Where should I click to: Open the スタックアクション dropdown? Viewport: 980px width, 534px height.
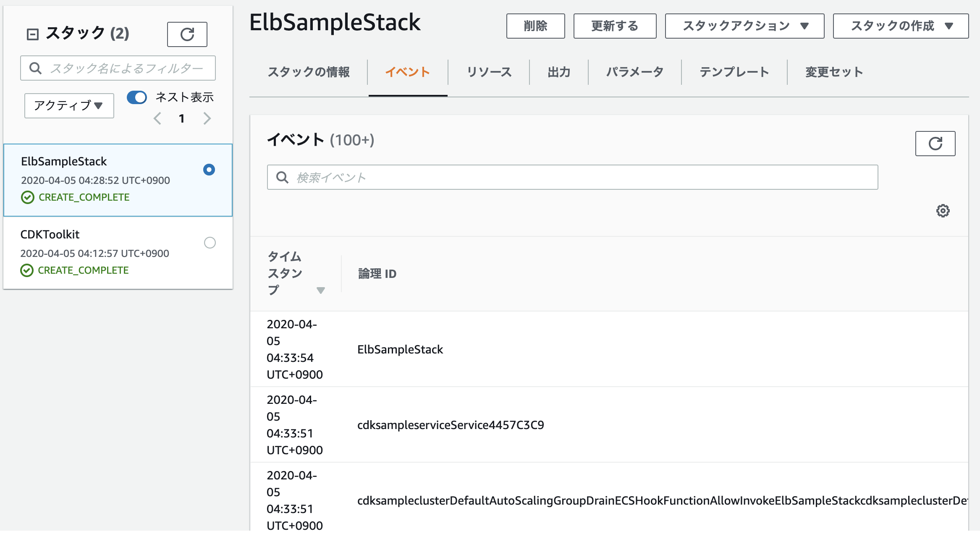[x=744, y=26]
